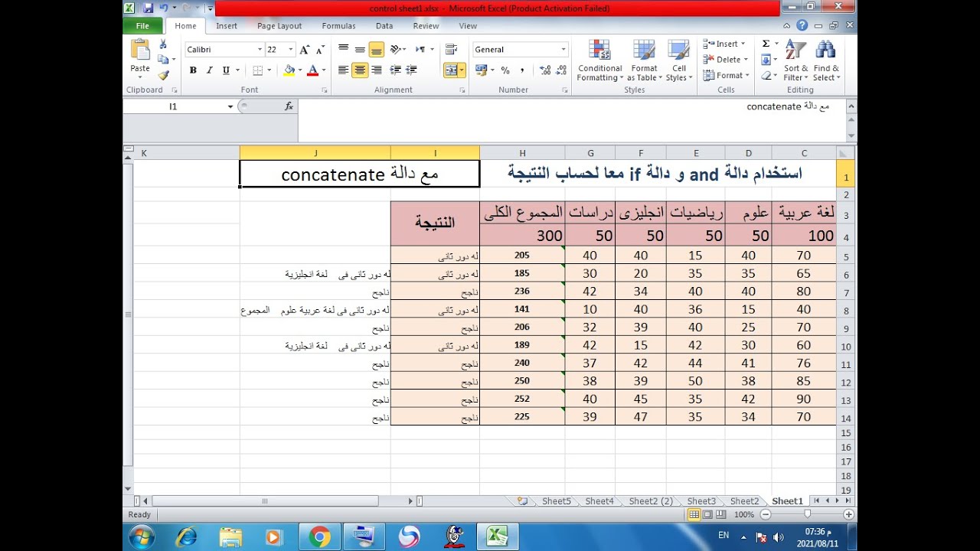Toggle Align Text Right
This screenshot has width=980, height=551.
[376, 70]
